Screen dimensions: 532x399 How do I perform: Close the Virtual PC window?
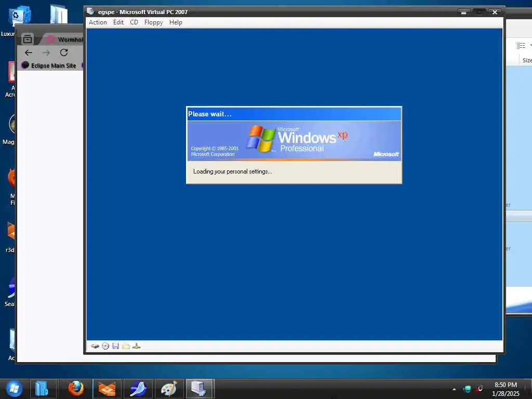point(495,12)
